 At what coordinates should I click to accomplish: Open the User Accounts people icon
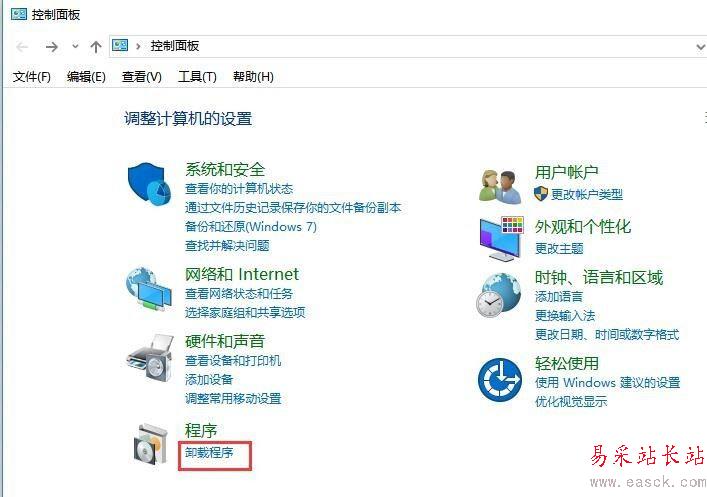click(x=500, y=185)
